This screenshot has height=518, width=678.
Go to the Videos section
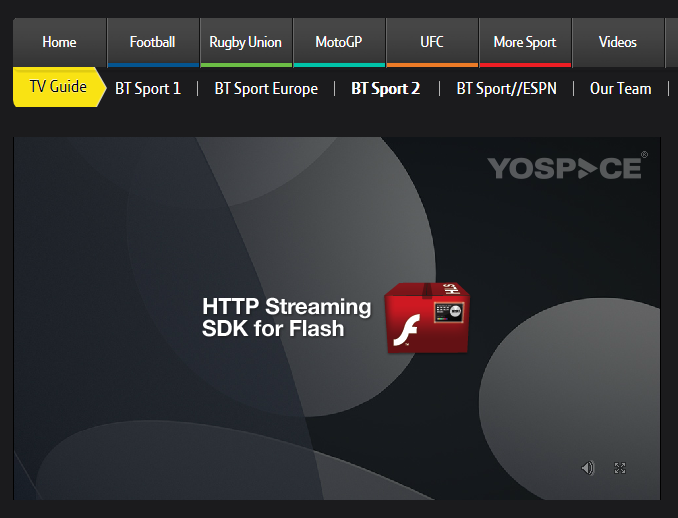pos(618,42)
